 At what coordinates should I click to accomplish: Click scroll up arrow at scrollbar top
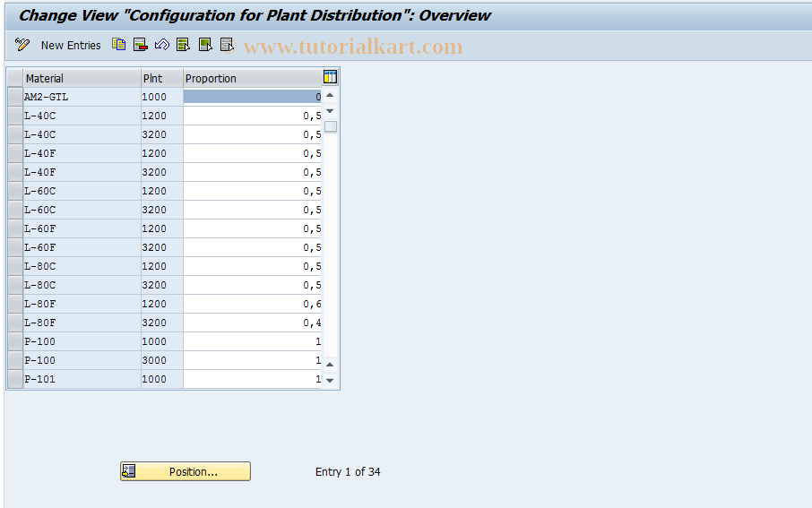click(x=330, y=96)
